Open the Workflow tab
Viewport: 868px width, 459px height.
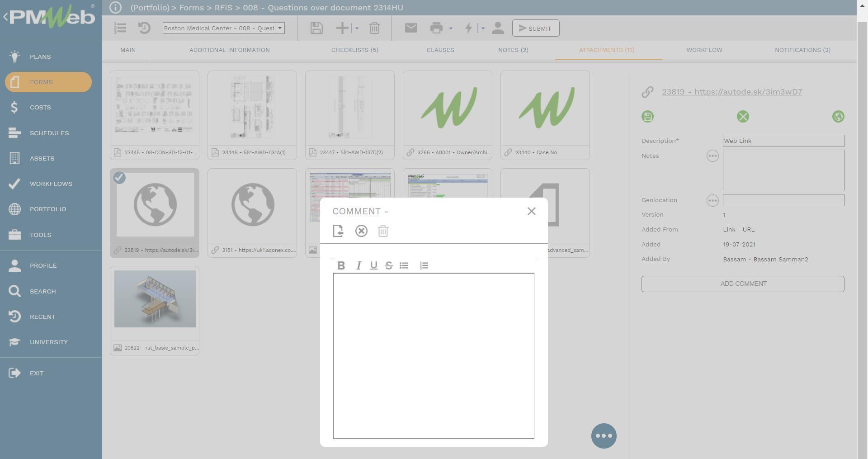click(x=704, y=50)
